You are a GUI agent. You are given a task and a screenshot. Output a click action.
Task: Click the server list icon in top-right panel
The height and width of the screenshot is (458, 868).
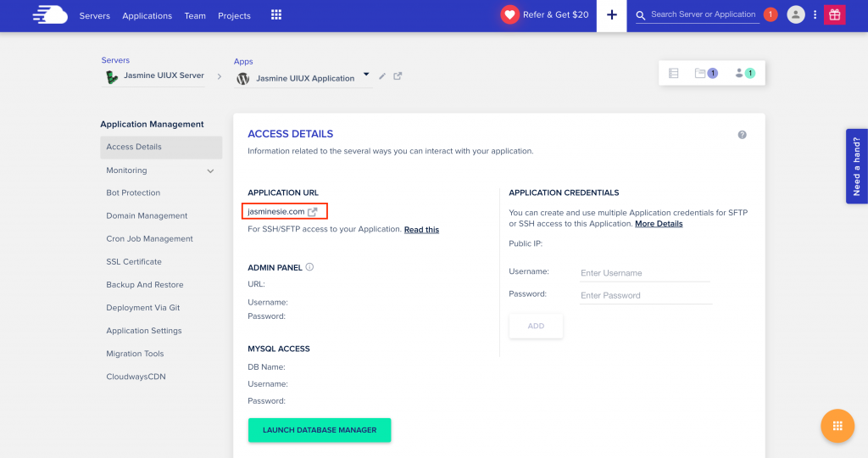[x=674, y=73]
